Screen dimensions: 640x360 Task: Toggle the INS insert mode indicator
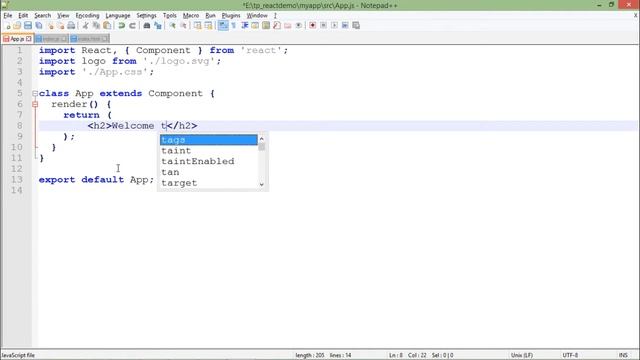point(623,355)
